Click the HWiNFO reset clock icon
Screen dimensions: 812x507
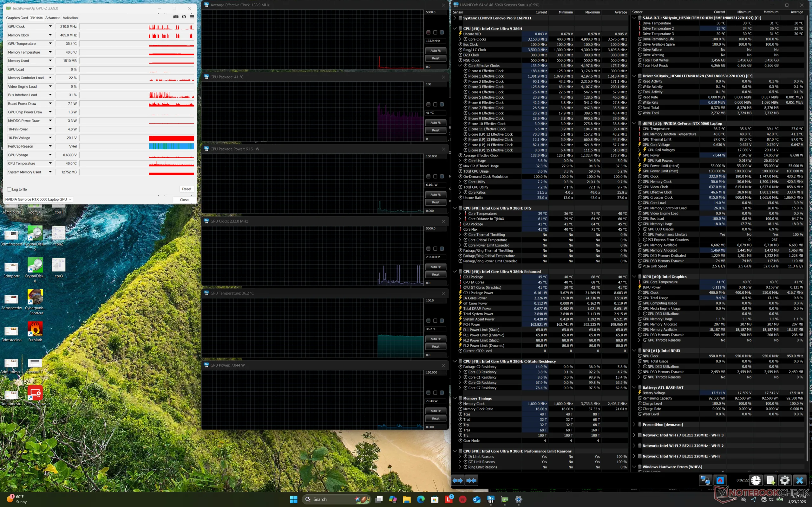[x=756, y=480]
